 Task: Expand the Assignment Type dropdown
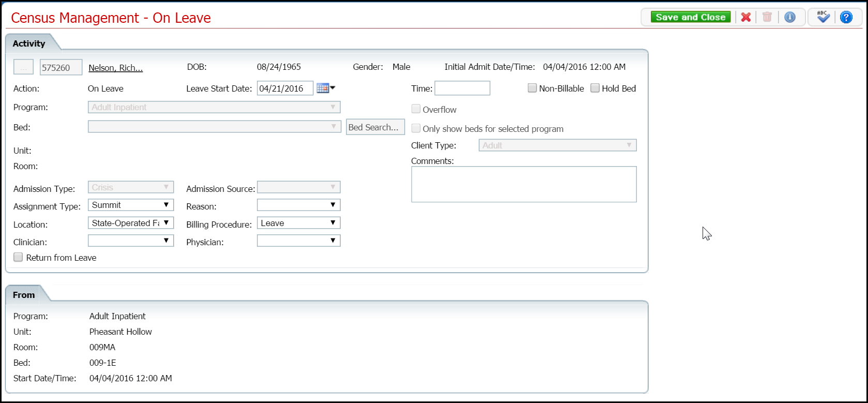click(x=131, y=205)
